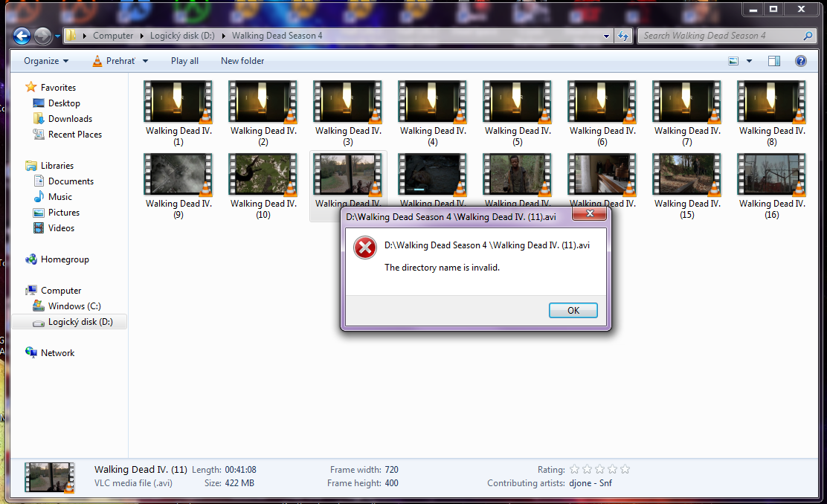The height and width of the screenshot is (504, 827).
Task: Click the Length value 00:41:08
Action: pyautogui.click(x=240, y=470)
